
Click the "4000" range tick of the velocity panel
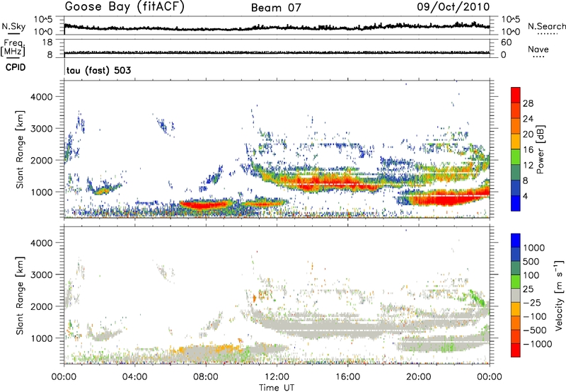pyautogui.click(x=42, y=243)
